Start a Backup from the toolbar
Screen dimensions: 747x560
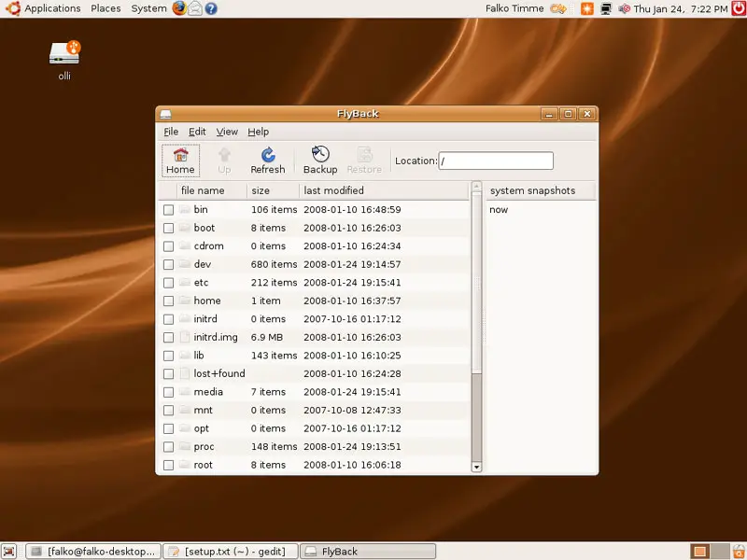320,161
